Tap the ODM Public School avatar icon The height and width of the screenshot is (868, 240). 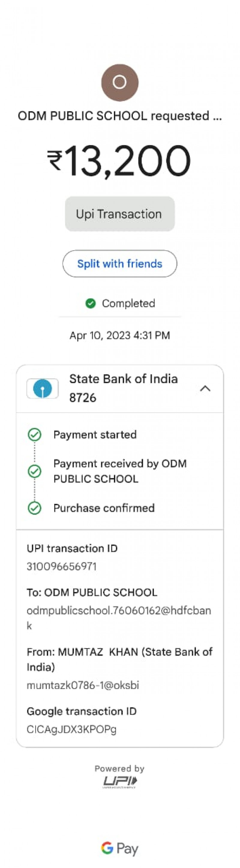[x=120, y=83]
